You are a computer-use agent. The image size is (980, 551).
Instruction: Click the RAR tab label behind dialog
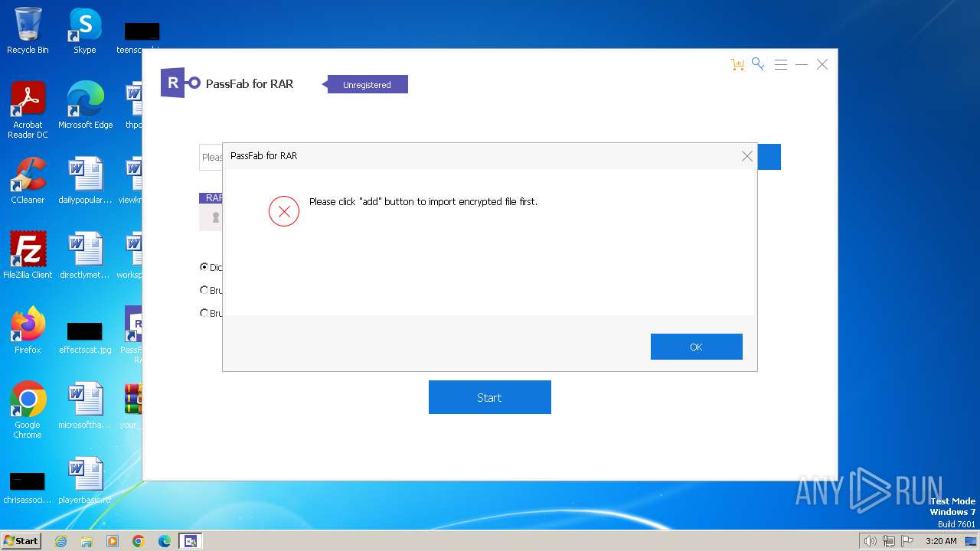[x=212, y=198]
